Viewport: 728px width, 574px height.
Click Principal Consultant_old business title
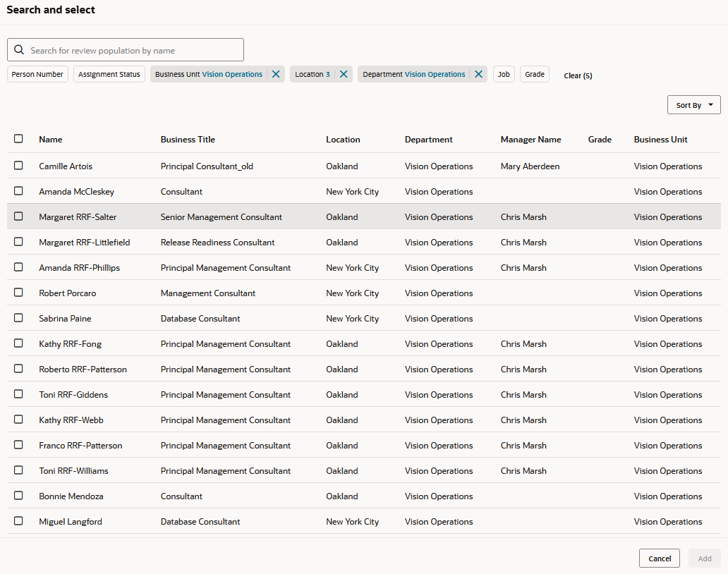[207, 166]
